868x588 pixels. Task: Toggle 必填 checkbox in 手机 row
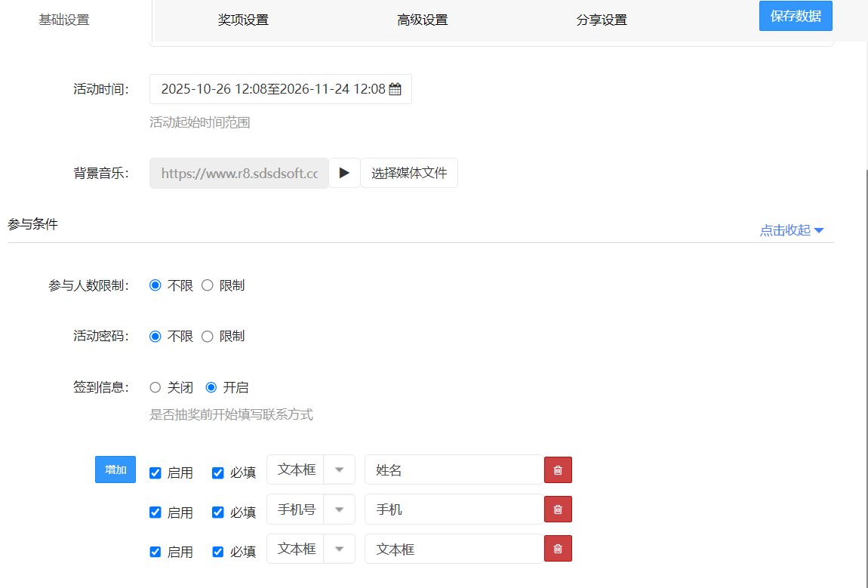pyautogui.click(x=217, y=513)
